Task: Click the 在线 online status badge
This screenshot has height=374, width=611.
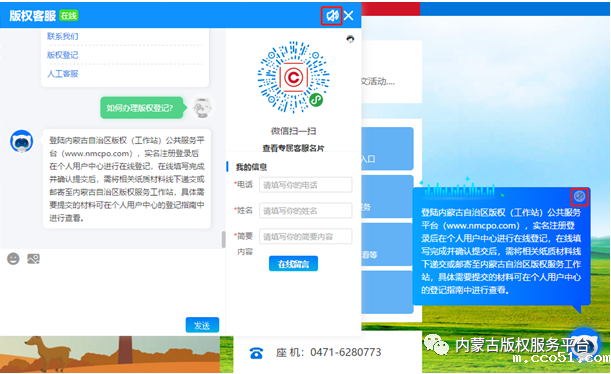Action: pos(69,16)
